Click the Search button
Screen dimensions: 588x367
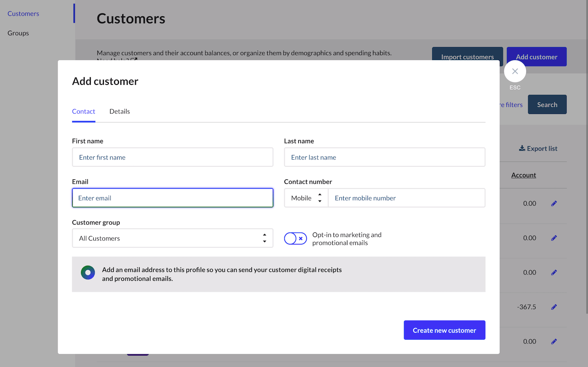pos(547,105)
